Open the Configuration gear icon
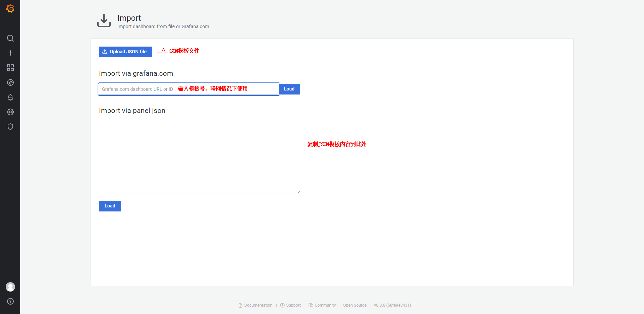The image size is (644, 314). (10, 112)
